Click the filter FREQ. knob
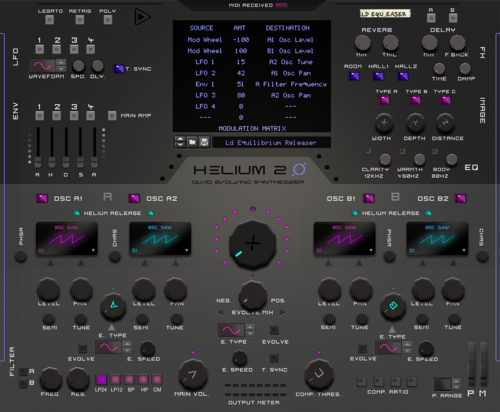Image resolution: width=500 pixels, height=412 pixels. (x=51, y=379)
